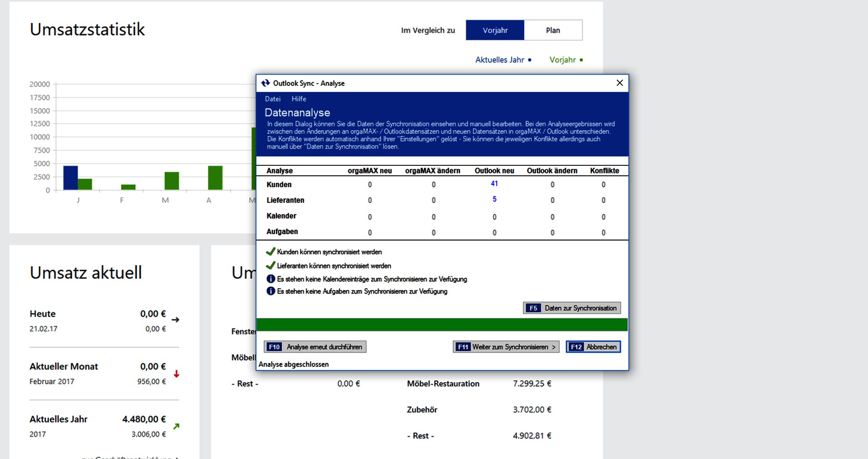Click the 956,00 € previous month value
The width and height of the screenshot is (868, 459).
pos(152,381)
